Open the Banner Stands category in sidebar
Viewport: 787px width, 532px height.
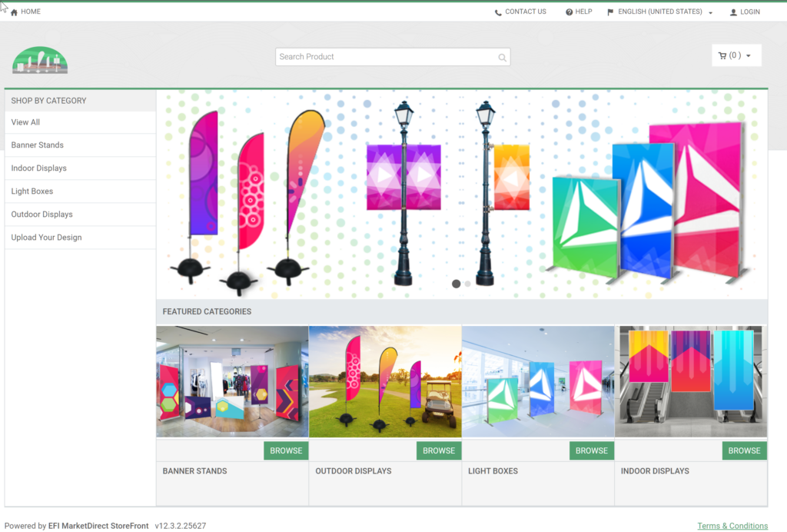coord(38,145)
